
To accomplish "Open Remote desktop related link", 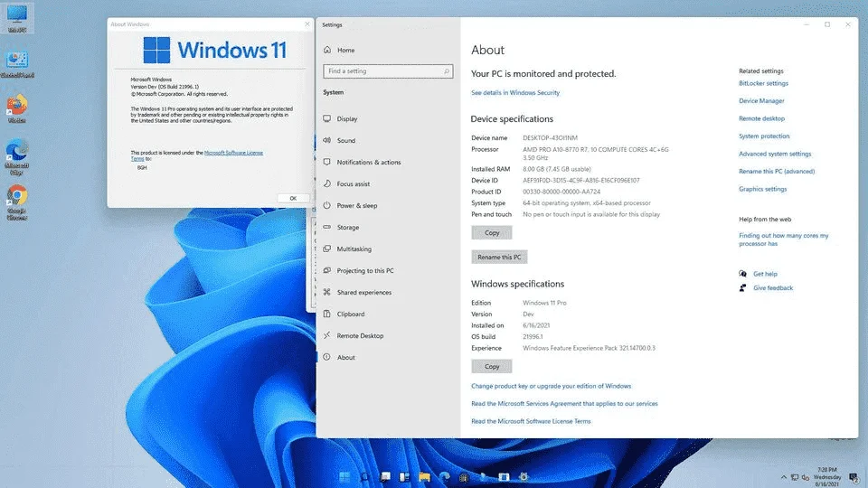I will click(x=761, y=119).
